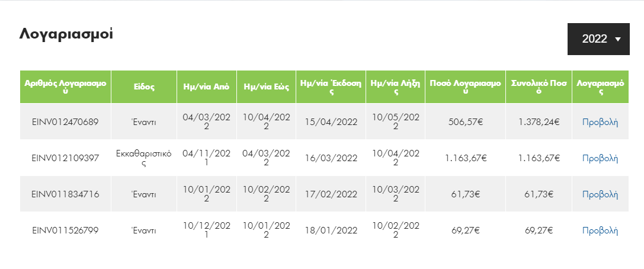Click the Ημ/νία Εώς column header

pyautogui.click(x=266, y=87)
